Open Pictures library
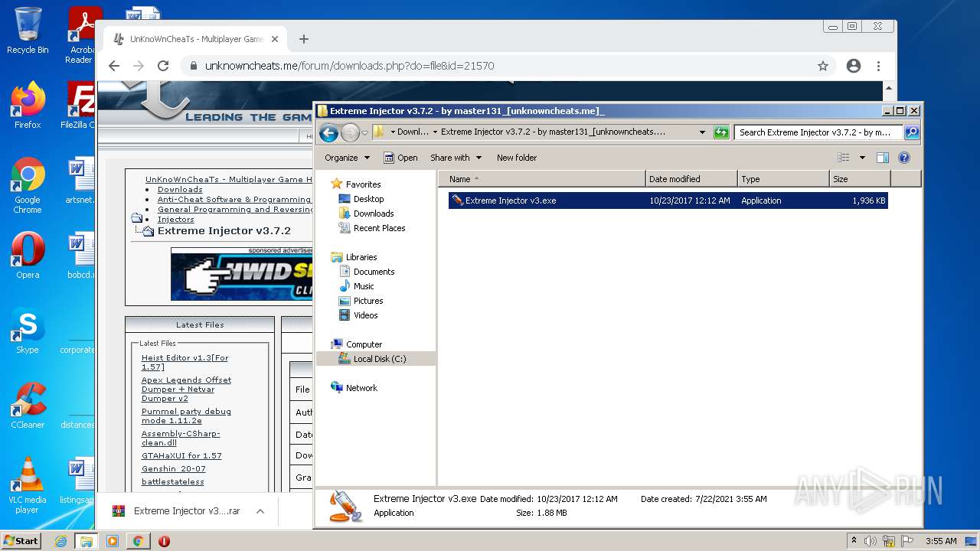980x551 pixels. [368, 301]
